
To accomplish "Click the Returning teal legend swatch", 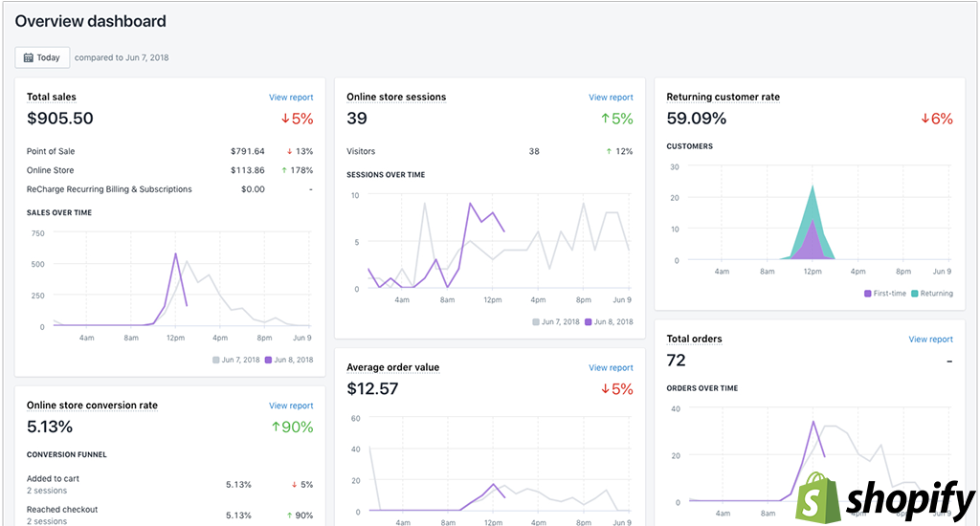I will tap(914, 294).
